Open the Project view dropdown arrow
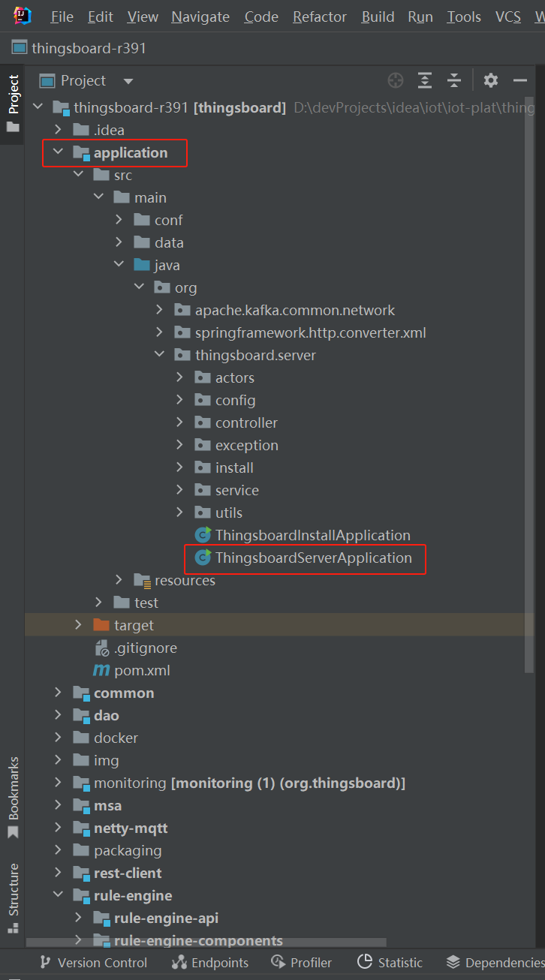Image resolution: width=545 pixels, height=980 pixels. (128, 81)
